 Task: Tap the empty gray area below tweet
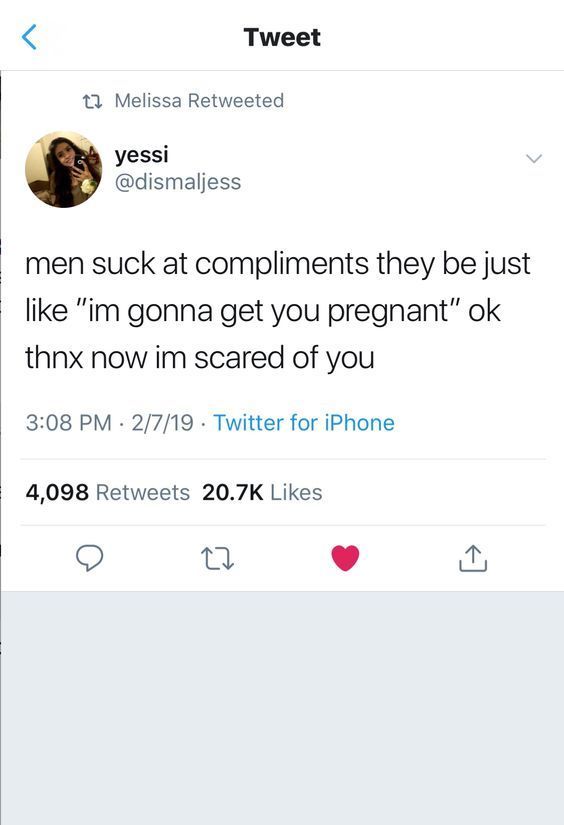tap(282, 708)
